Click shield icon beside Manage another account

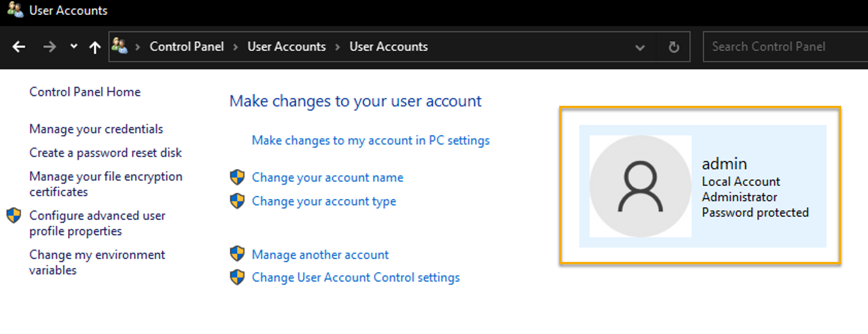[x=237, y=254]
